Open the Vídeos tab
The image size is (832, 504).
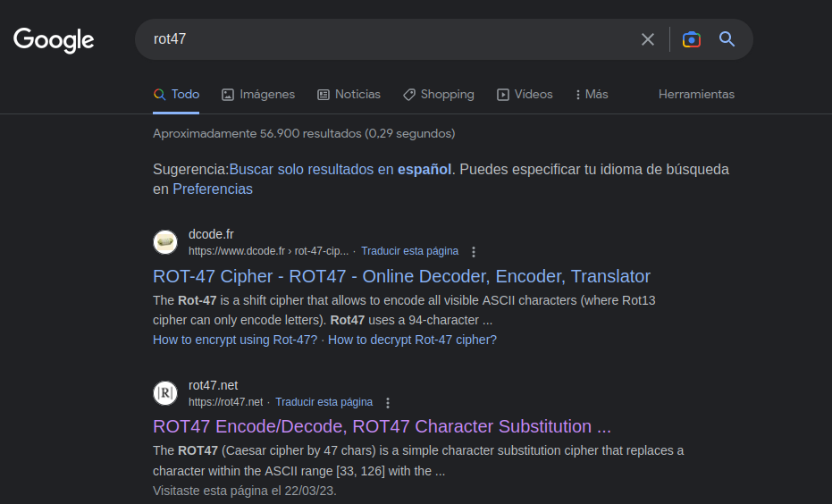tap(525, 95)
